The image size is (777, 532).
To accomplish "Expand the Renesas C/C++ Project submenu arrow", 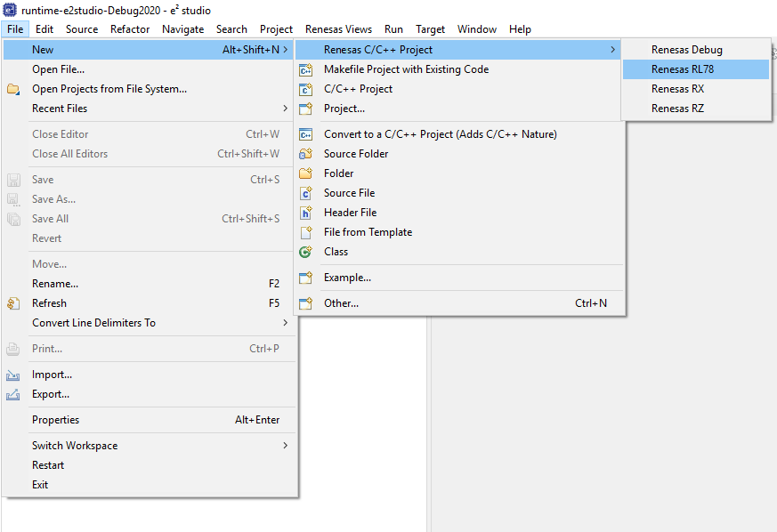I will point(613,50).
